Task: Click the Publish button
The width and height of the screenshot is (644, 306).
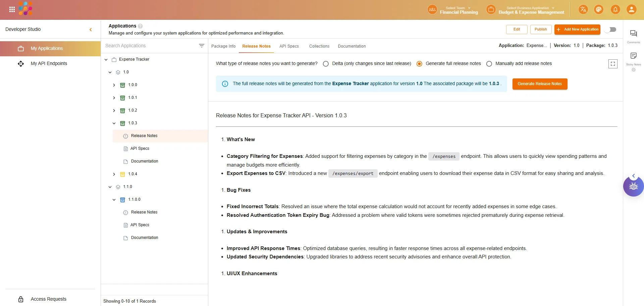Action: point(540,29)
